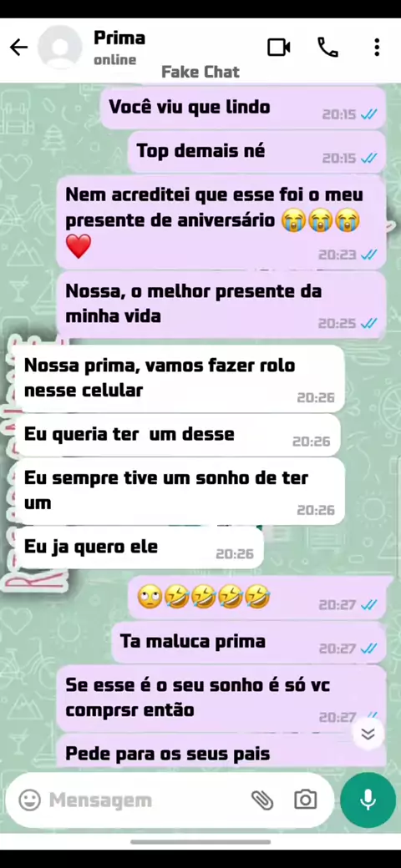Open the camera icon in message bar
This screenshot has width=401, height=868.
(x=305, y=800)
